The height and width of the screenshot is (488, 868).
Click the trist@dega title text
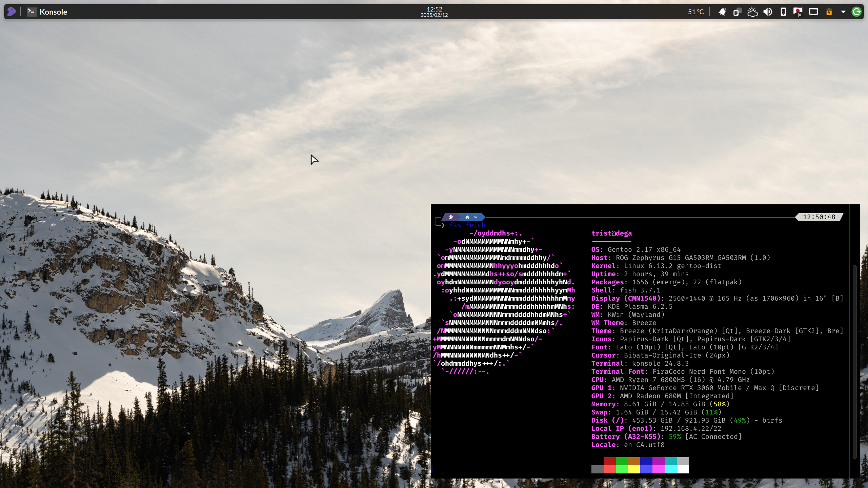point(611,233)
